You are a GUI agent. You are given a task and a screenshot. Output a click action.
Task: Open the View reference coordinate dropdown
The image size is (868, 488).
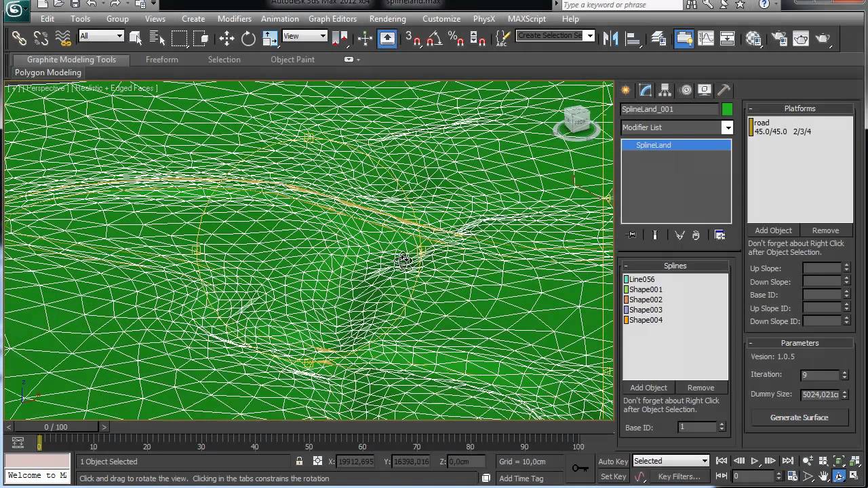click(x=304, y=36)
